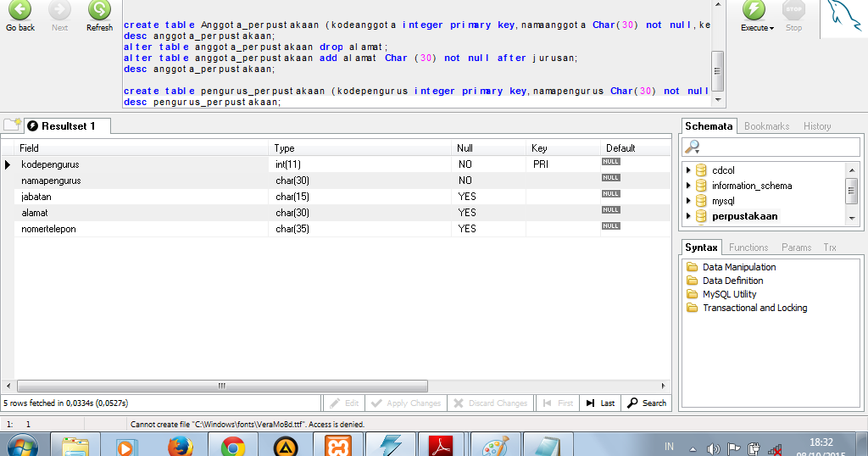Click the Refresh icon
Screen dimensions: 868x456
[x=100, y=9]
